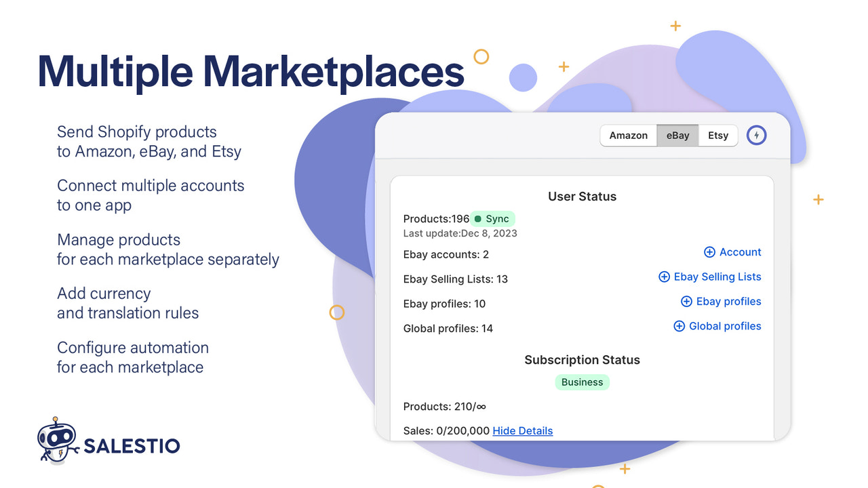Click the plus icon beside Ebay profiles
The image size is (868, 488).
(686, 301)
